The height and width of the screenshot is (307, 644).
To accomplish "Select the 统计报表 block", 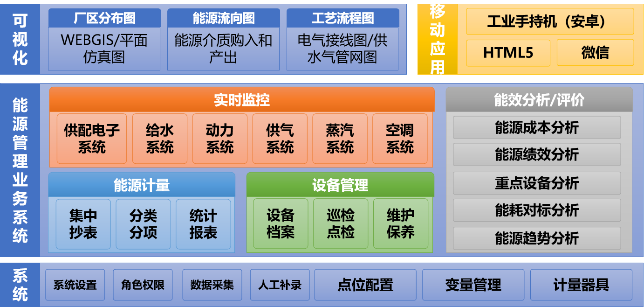I will (x=203, y=224).
